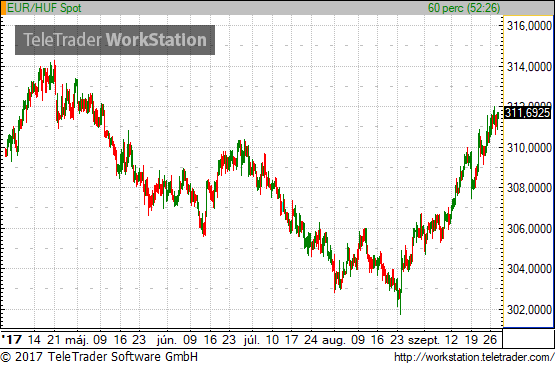This screenshot has height=366, width=555.
Task: Click the 2017 TeleTrader Software GmbH copyright text
Action: point(99,357)
